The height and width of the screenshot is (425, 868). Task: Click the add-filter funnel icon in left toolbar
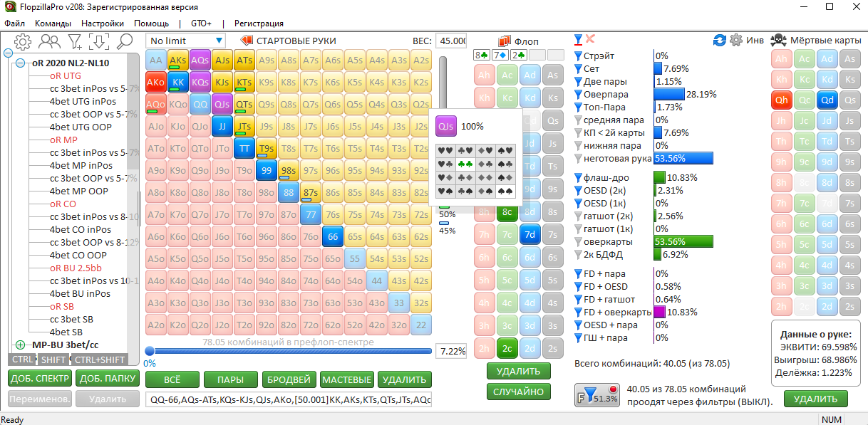[x=74, y=42]
